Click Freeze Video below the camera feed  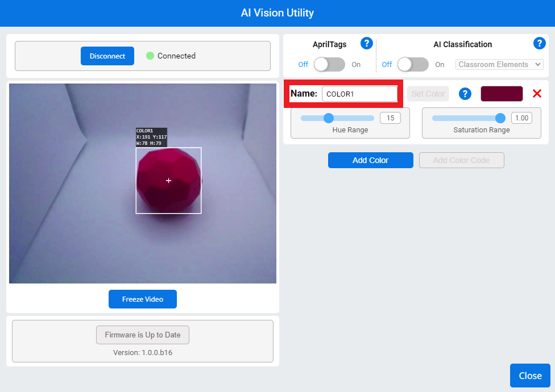142,299
